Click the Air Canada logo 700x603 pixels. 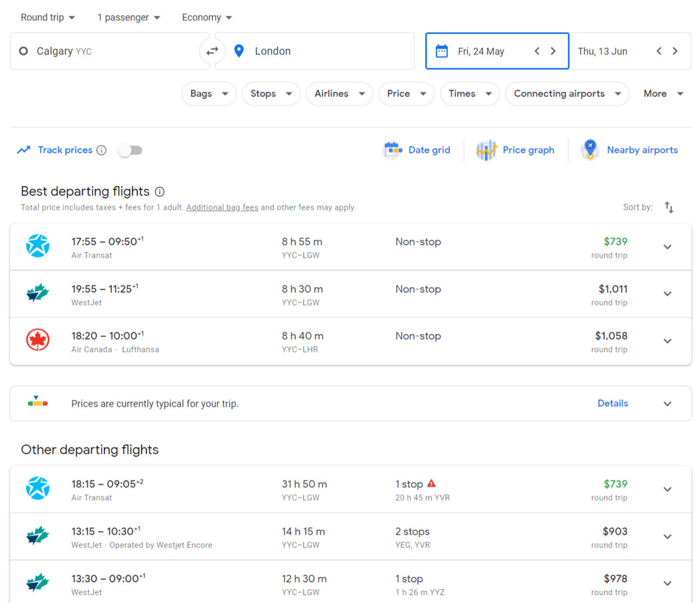pos(38,340)
